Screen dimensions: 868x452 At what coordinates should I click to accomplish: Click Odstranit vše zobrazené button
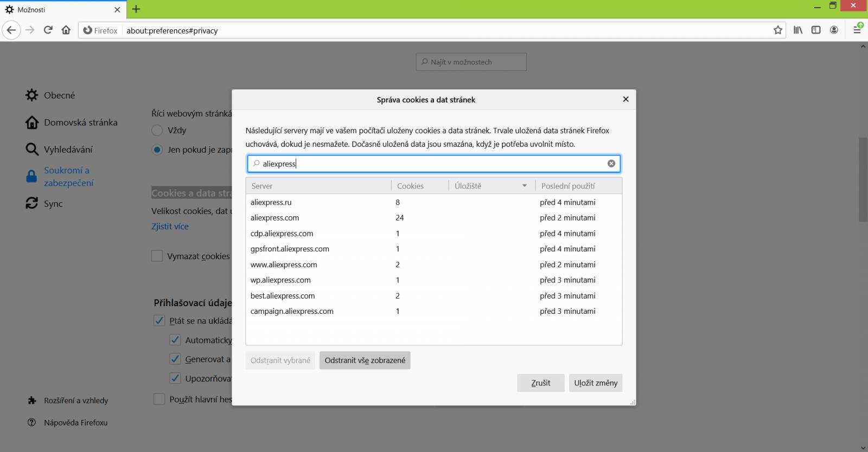365,360
